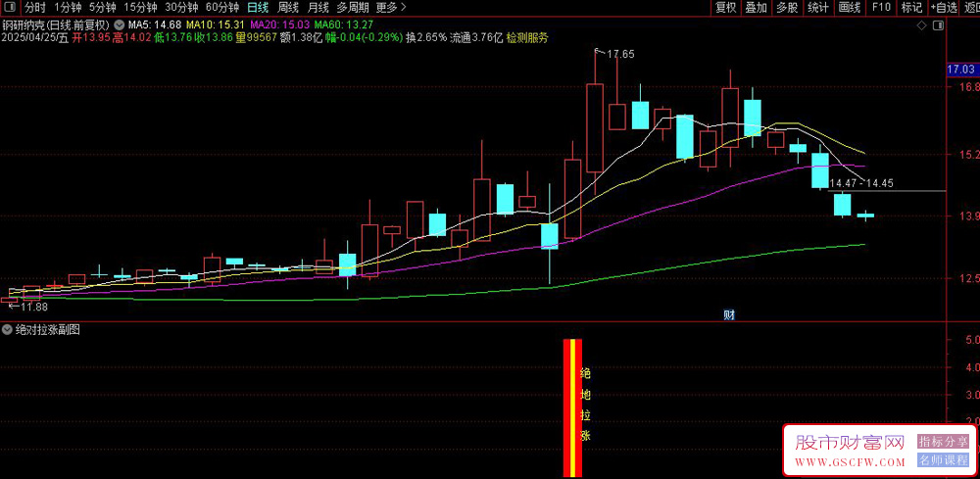Click the MA60: 13.27 label

click(x=344, y=25)
